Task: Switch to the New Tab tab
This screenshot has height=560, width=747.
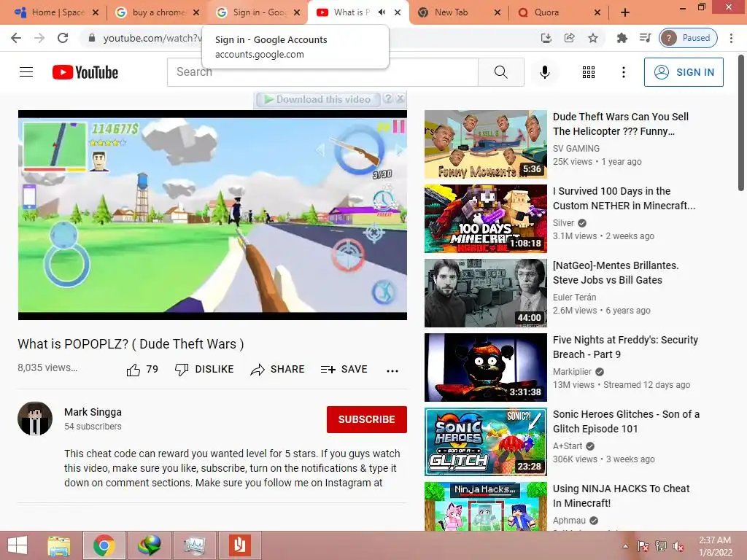Action: click(x=457, y=13)
